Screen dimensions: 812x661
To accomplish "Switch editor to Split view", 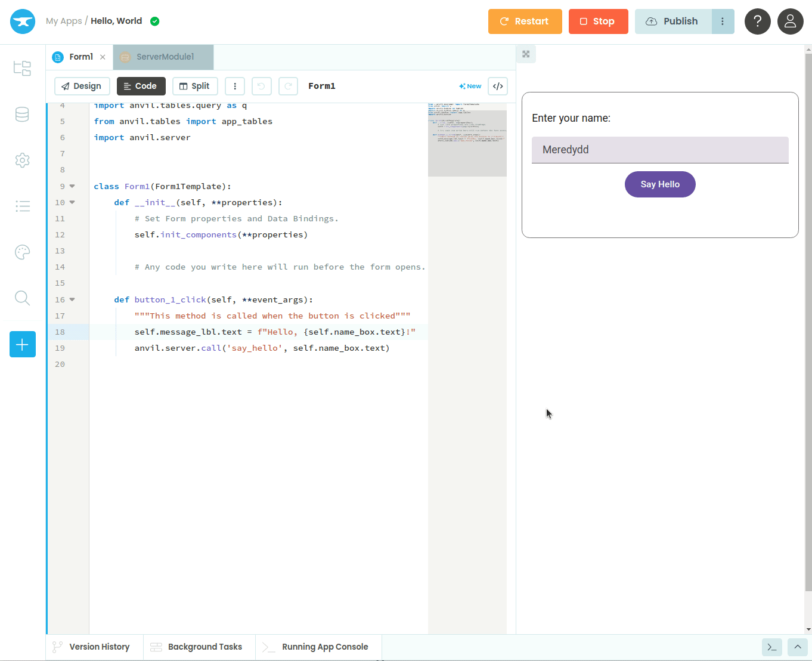I will pos(195,86).
